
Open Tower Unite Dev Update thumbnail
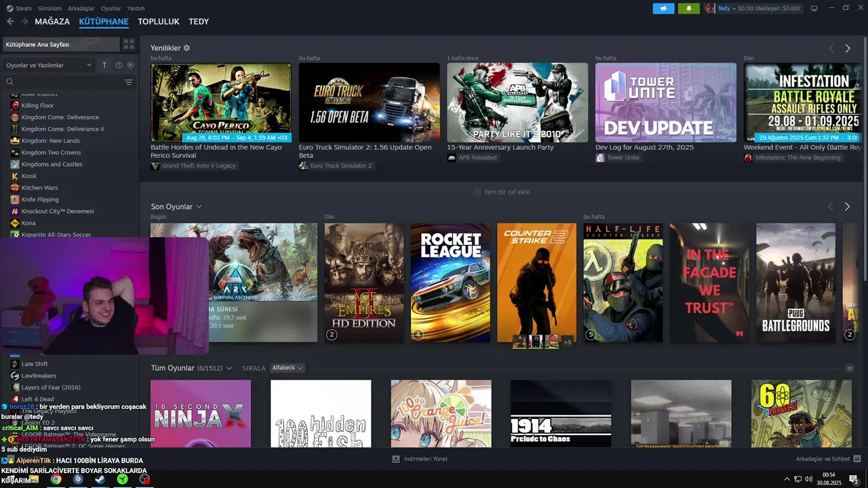[666, 102]
